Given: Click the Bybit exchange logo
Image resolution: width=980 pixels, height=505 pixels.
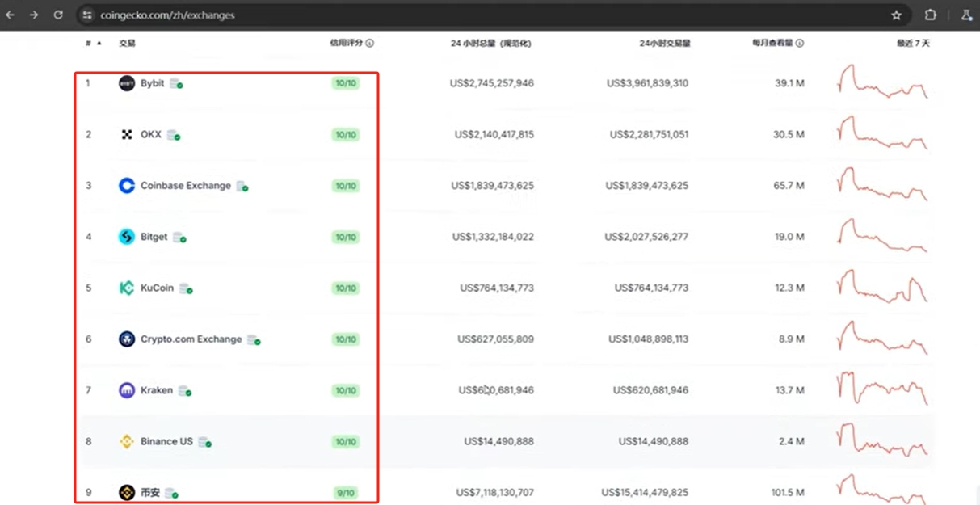Looking at the screenshot, I should pyautogui.click(x=127, y=83).
